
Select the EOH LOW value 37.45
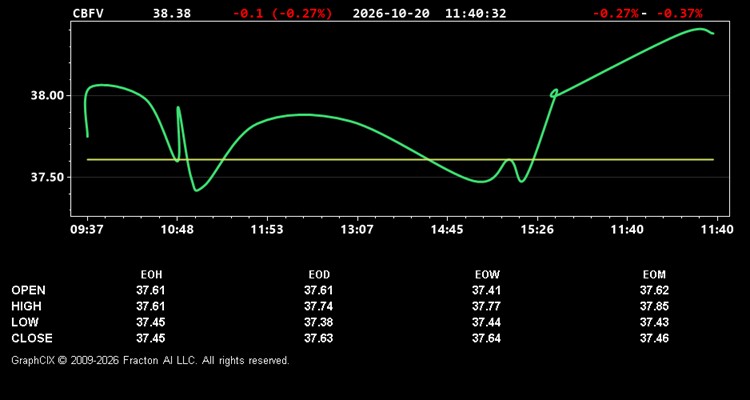[151, 322]
